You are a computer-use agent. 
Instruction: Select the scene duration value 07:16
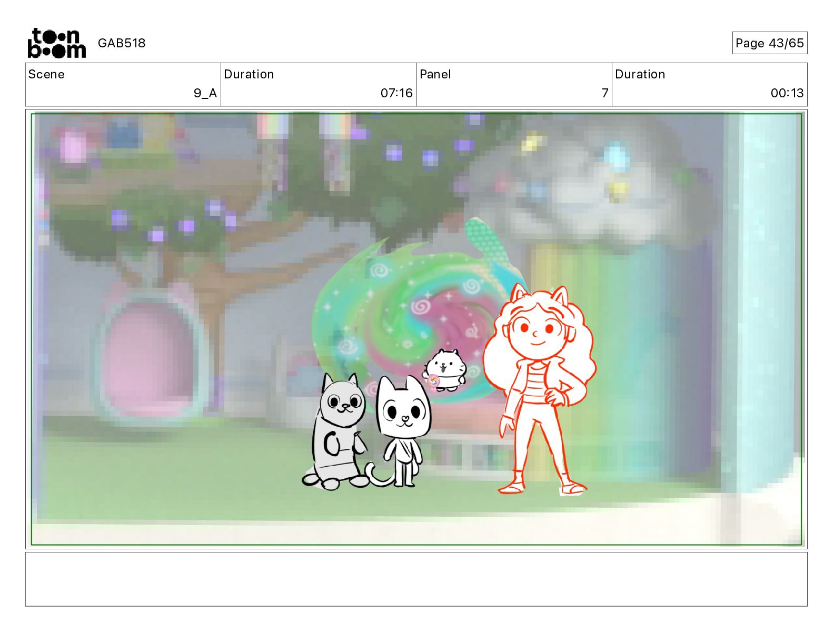point(396,93)
